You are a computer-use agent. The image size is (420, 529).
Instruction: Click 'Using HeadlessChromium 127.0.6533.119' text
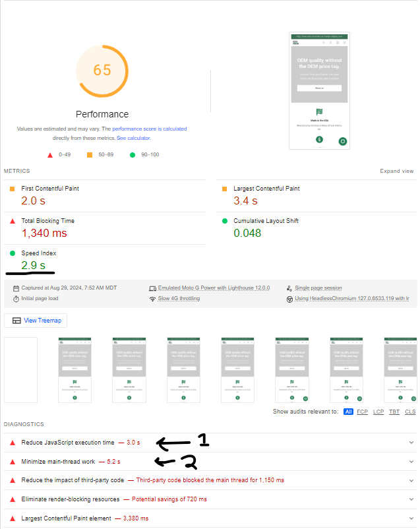coord(352,299)
